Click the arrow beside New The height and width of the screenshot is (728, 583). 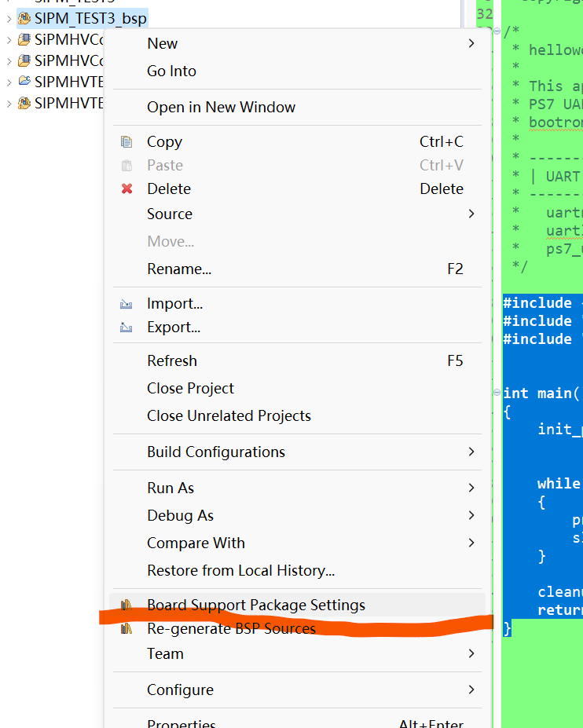(x=471, y=43)
